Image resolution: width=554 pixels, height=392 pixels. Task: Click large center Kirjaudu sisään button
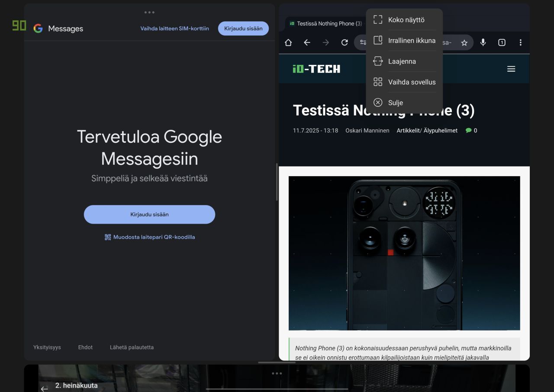click(149, 215)
